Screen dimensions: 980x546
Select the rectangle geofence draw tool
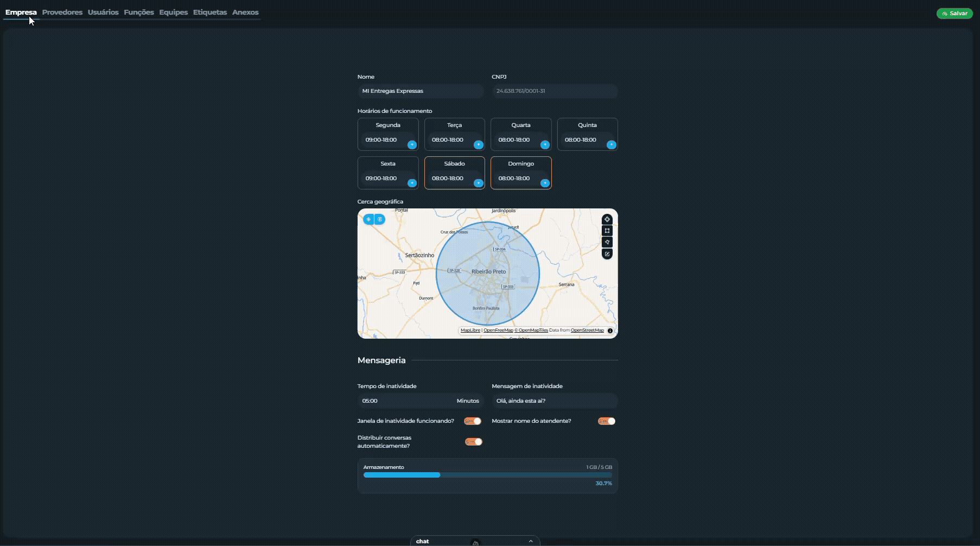click(x=607, y=231)
